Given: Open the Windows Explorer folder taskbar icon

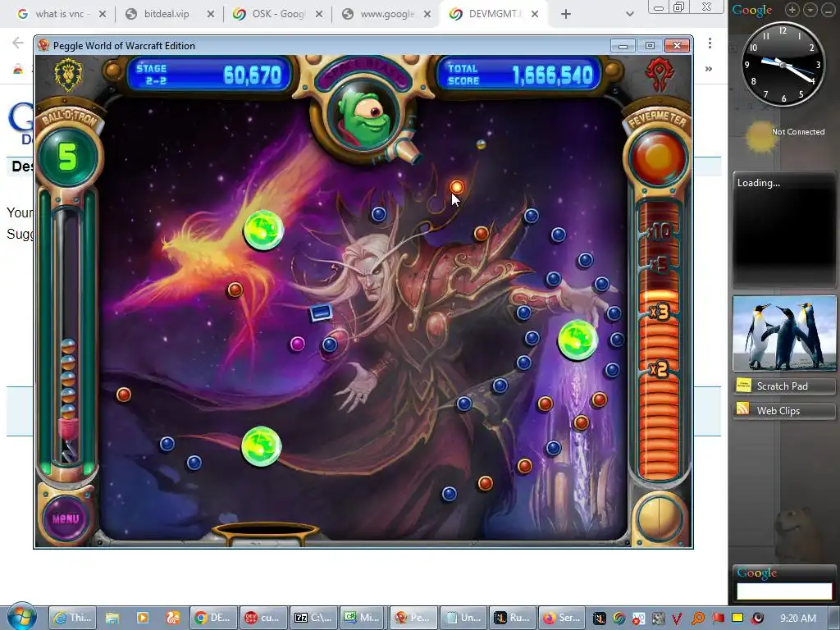Looking at the screenshot, I should click(112, 618).
